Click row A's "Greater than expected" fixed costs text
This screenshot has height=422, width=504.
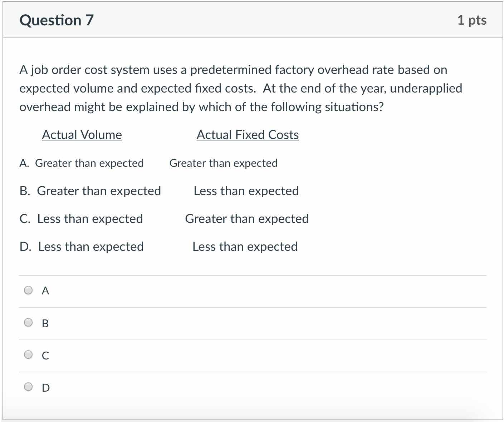click(x=223, y=163)
